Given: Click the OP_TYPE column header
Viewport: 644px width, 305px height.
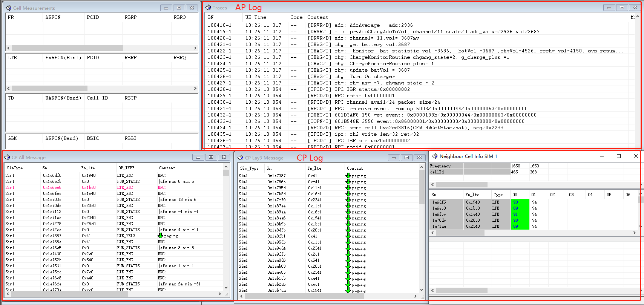Looking at the screenshot, I should pyautogui.click(x=126, y=168).
